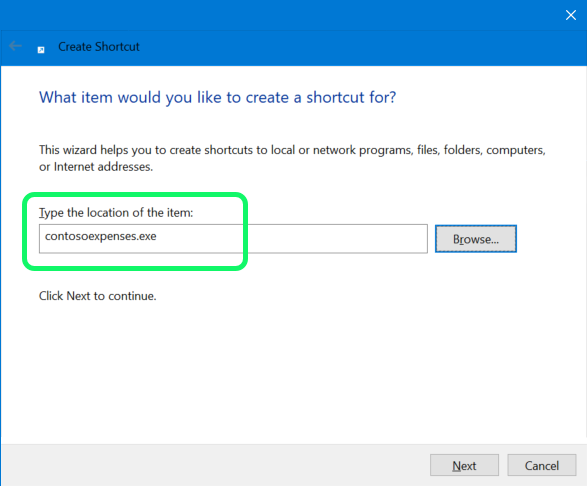This screenshot has height=486, width=587.
Task: Close the Create Shortcut dialog with X
Action: pos(571,15)
